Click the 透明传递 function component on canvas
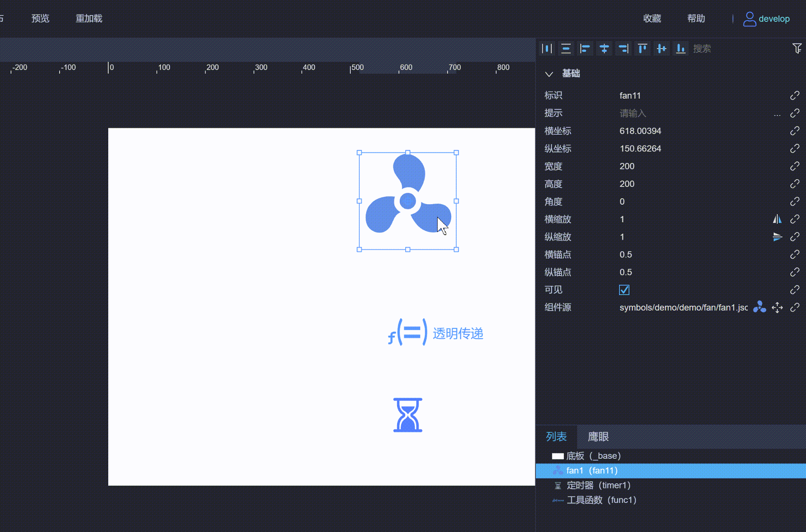The height and width of the screenshot is (532, 806). point(435,332)
